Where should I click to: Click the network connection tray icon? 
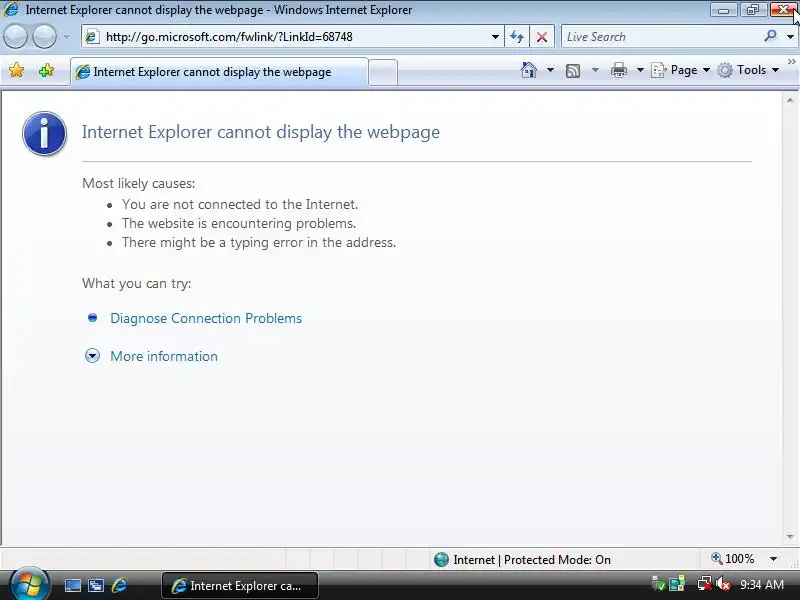click(705, 584)
